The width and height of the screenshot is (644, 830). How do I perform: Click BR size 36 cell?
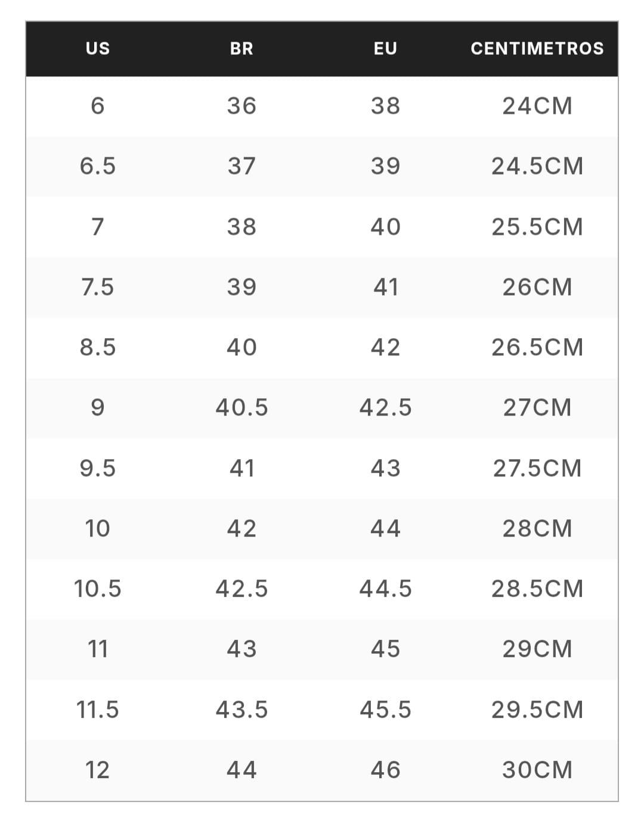pyautogui.click(x=241, y=106)
